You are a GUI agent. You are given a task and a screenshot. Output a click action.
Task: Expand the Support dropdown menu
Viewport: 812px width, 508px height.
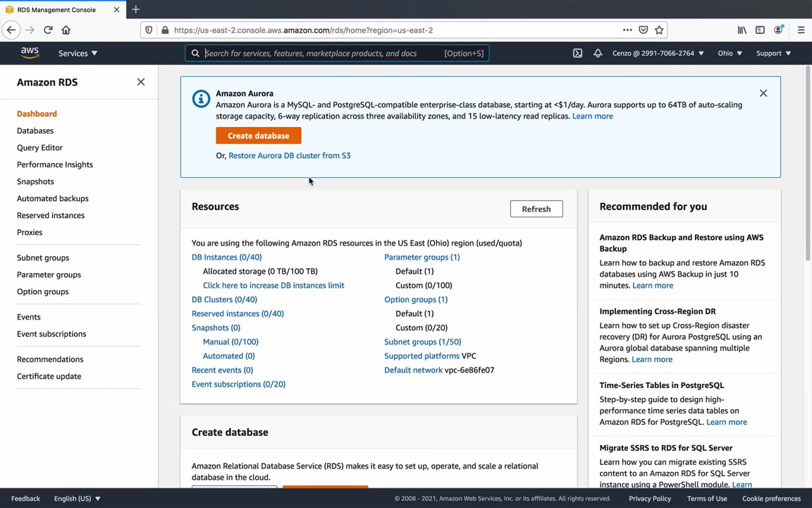pyautogui.click(x=773, y=53)
